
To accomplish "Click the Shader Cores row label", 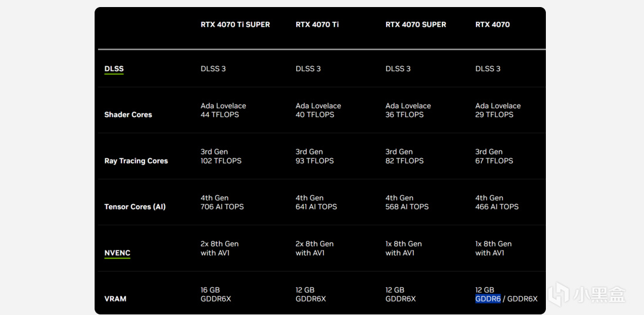I will coord(128,115).
